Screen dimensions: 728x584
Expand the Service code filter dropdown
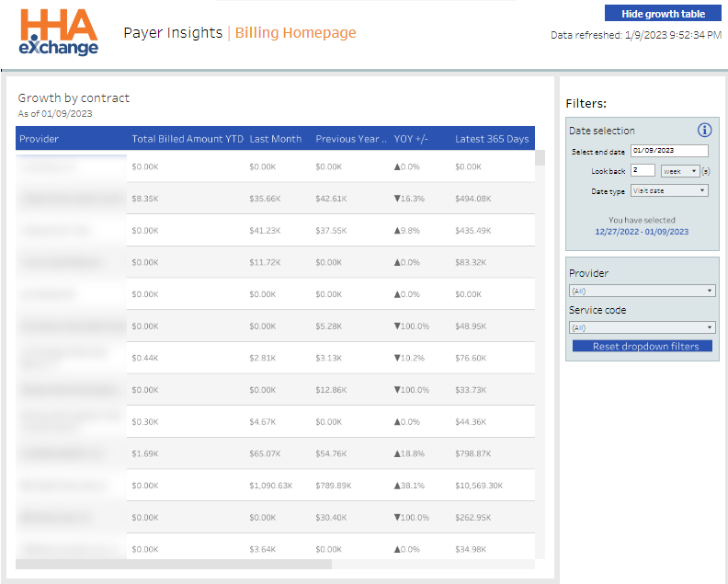click(x=642, y=327)
